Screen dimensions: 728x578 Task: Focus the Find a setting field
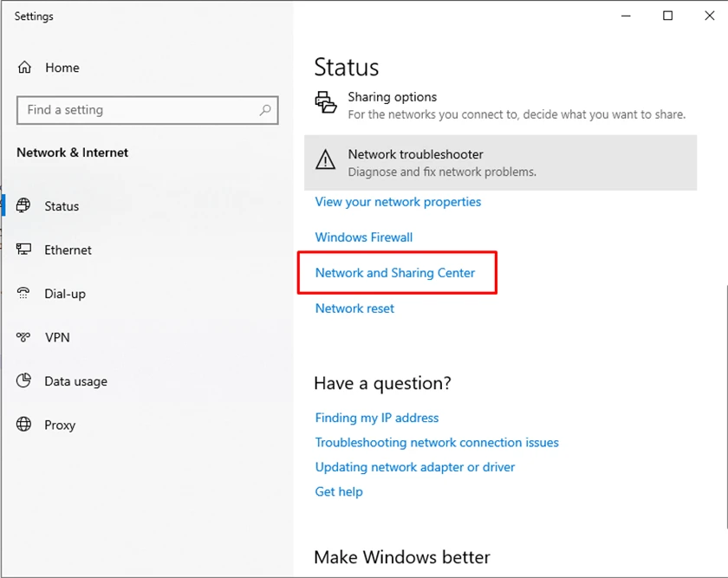click(x=147, y=110)
